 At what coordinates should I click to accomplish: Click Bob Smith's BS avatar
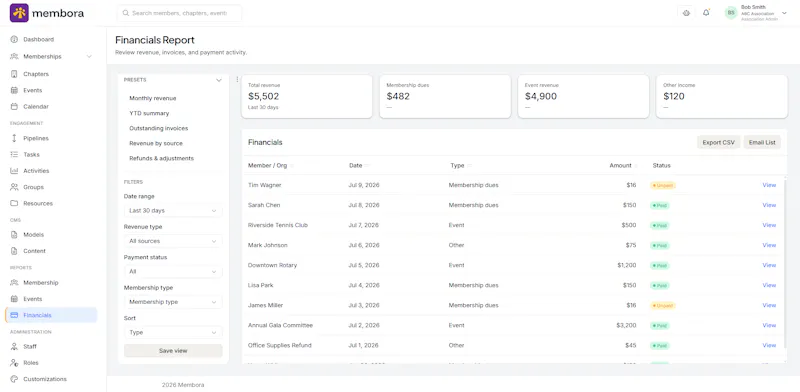tap(731, 13)
